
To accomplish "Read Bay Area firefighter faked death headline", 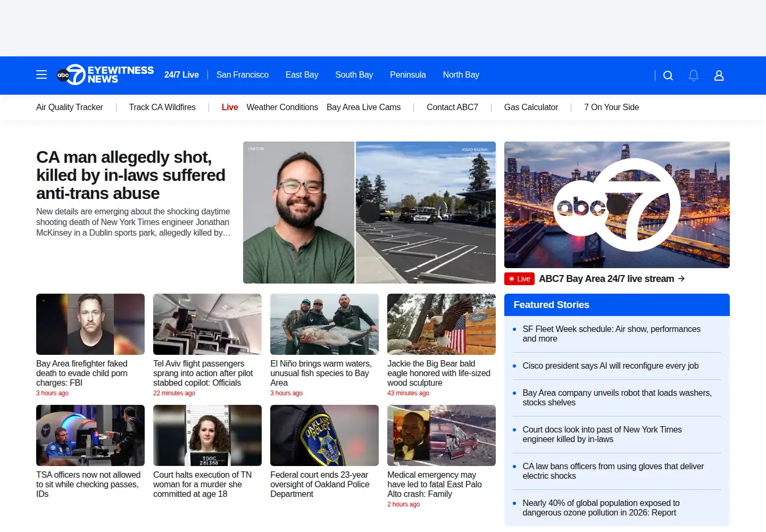I will click(82, 373).
